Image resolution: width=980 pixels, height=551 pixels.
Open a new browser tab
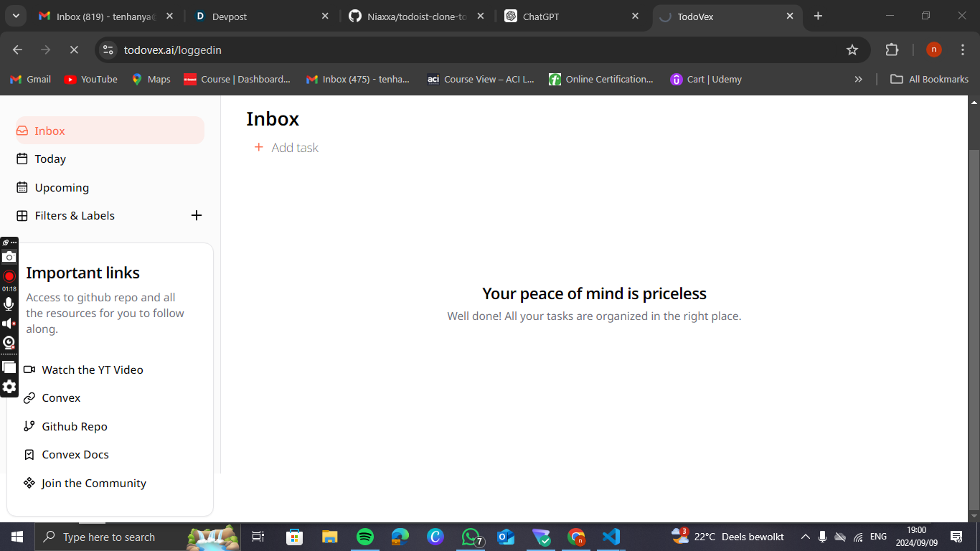(x=819, y=16)
